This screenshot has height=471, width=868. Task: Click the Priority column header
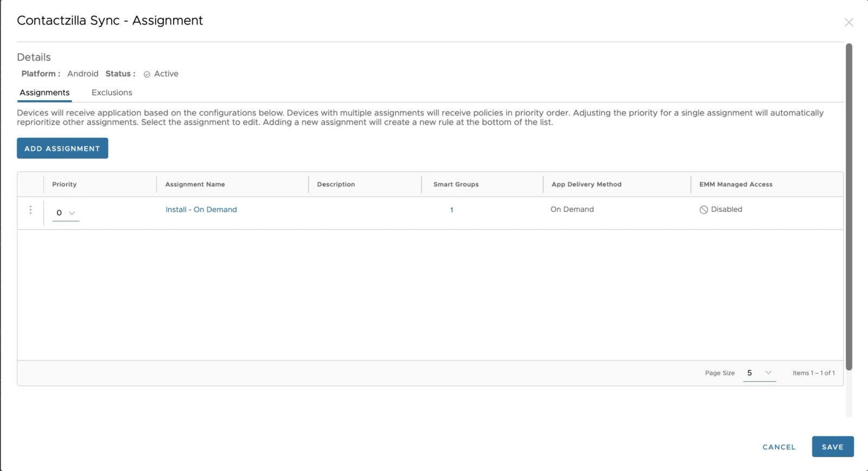point(65,184)
